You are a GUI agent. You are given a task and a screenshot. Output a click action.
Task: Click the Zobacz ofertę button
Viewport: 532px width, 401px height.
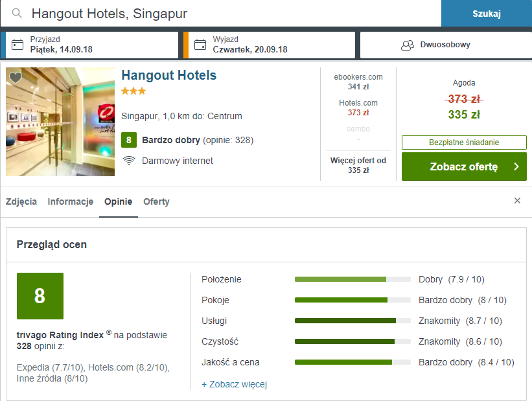[463, 166]
